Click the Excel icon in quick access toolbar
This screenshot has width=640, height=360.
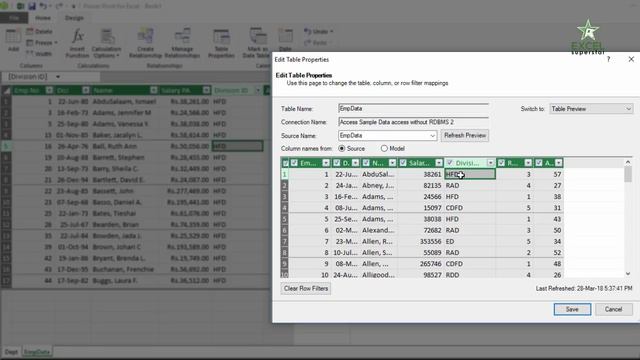click(20, 6)
